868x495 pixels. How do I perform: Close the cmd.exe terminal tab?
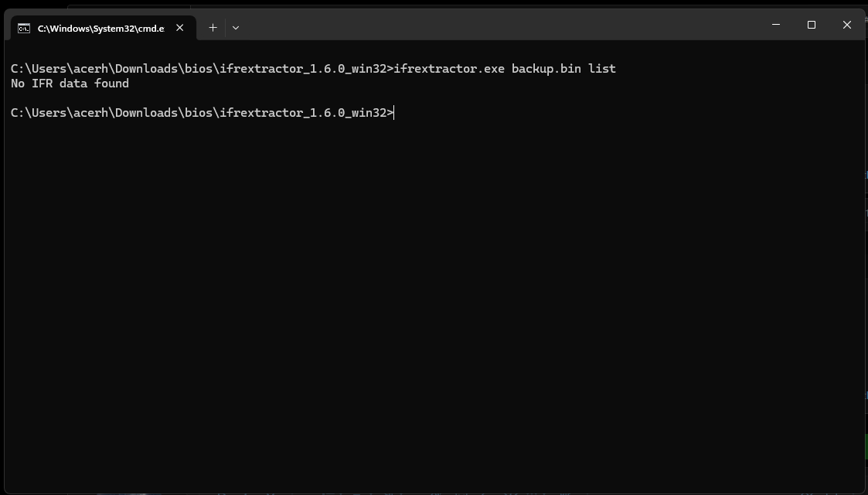click(x=180, y=28)
